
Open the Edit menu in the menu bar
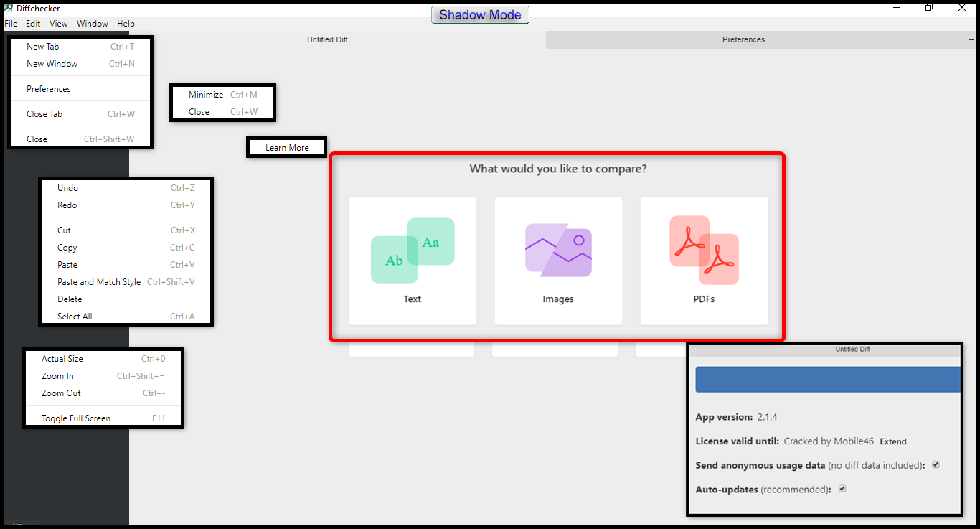pos(33,24)
